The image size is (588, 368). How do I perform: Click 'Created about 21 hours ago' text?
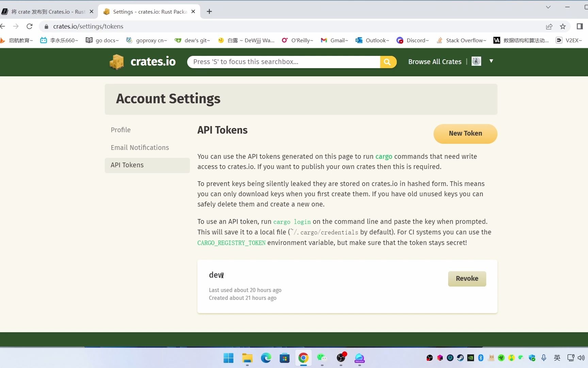(243, 298)
